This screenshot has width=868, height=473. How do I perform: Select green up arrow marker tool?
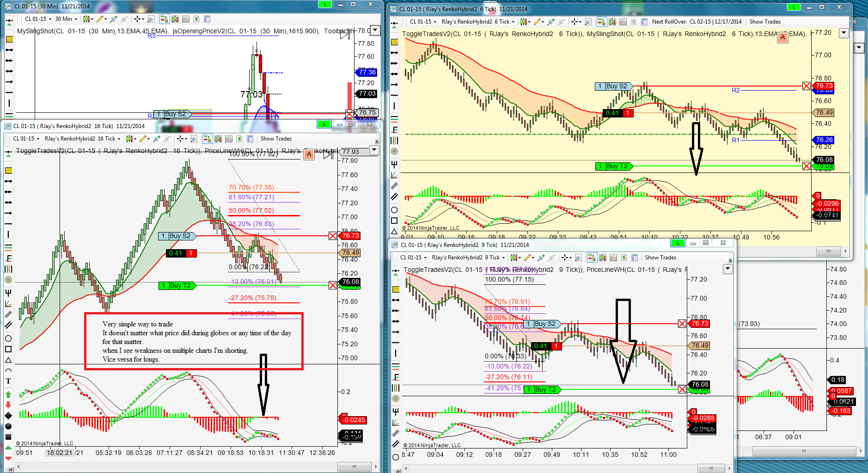pyautogui.click(x=8, y=394)
